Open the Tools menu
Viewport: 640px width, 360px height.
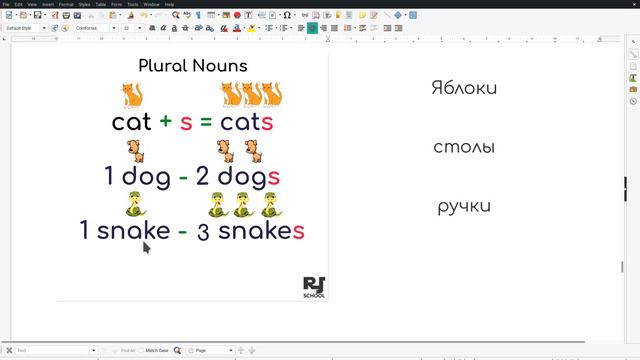coord(133,4)
